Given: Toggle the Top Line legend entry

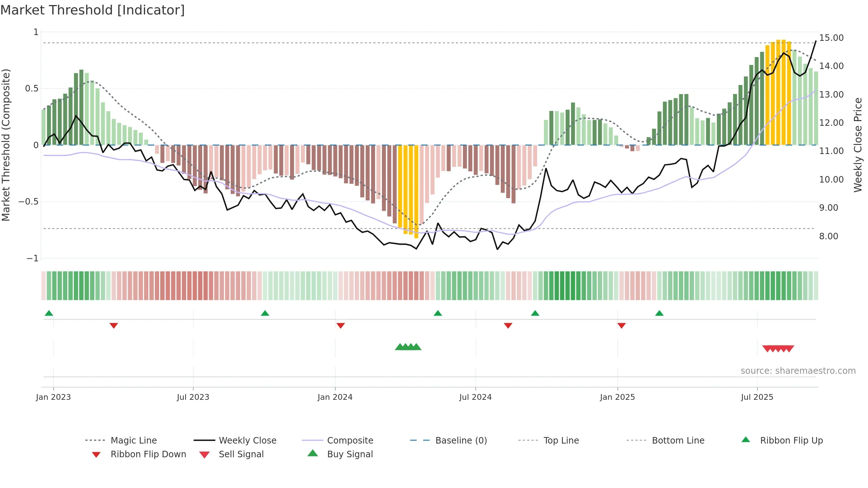Looking at the screenshot, I should point(548,440).
